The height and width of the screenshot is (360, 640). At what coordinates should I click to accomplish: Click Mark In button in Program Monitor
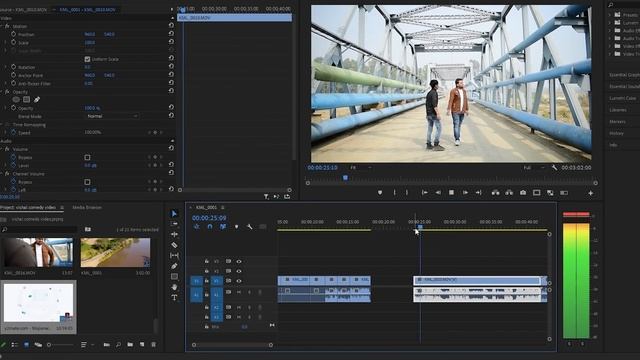[x=394, y=193]
